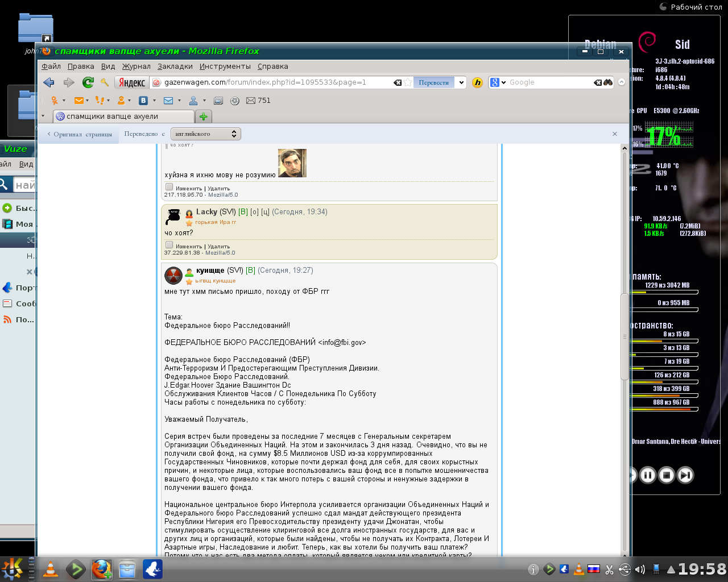This screenshot has width=728, height=582.
Task: Tick checkbox above IP 217.118.95.70
Action: tap(169, 187)
